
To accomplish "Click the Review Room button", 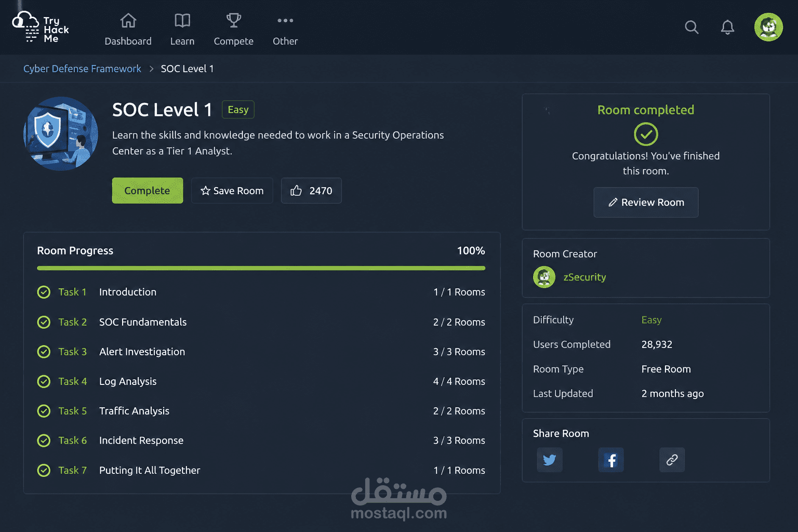I will point(646,202).
